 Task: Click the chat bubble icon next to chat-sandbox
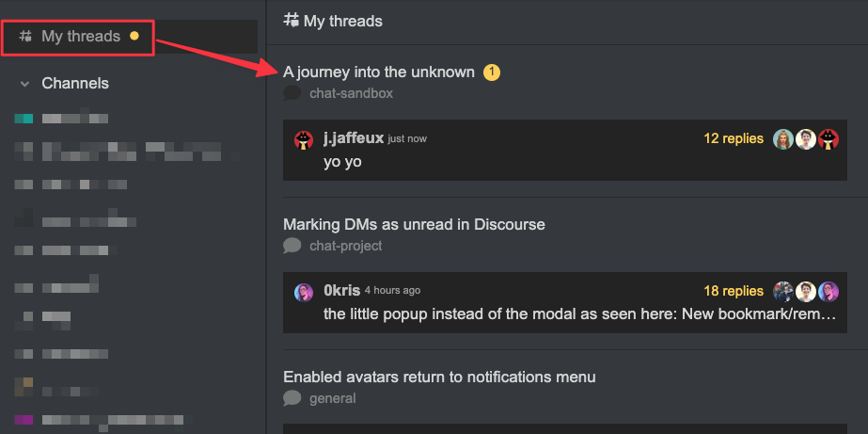pos(292,93)
